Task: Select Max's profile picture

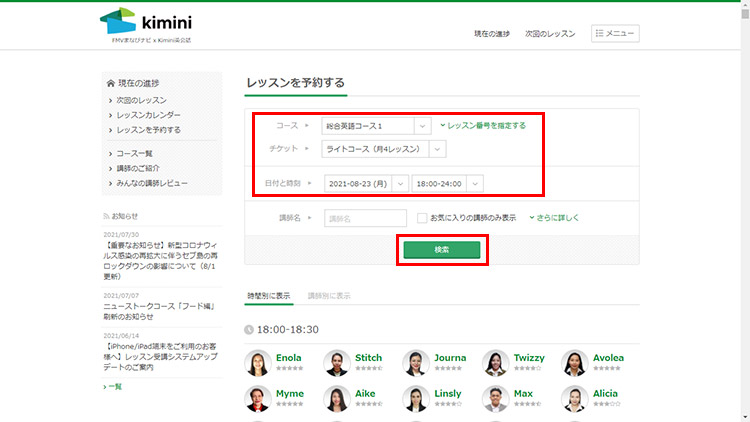Action: (x=495, y=398)
